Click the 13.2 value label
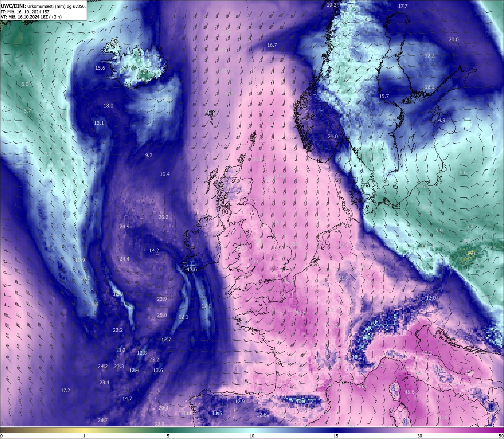The width and height of the screenshot is (504, 439). 120,350
